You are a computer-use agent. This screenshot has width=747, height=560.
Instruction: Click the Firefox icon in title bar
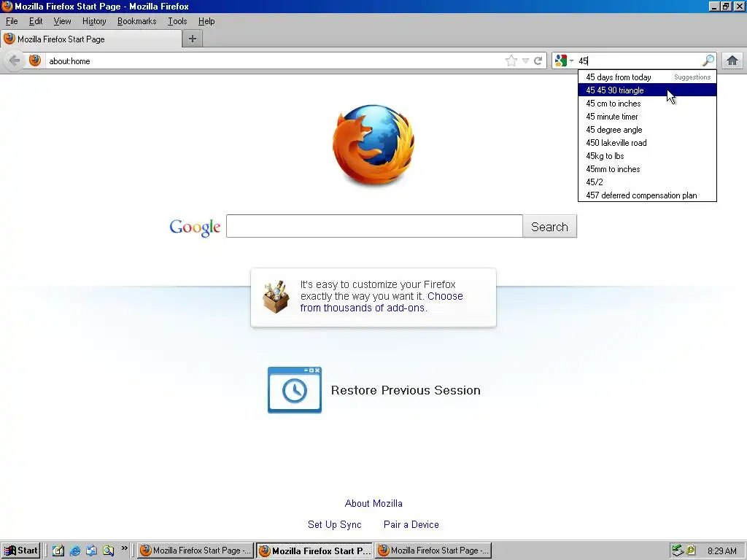[x=7, y=6]
